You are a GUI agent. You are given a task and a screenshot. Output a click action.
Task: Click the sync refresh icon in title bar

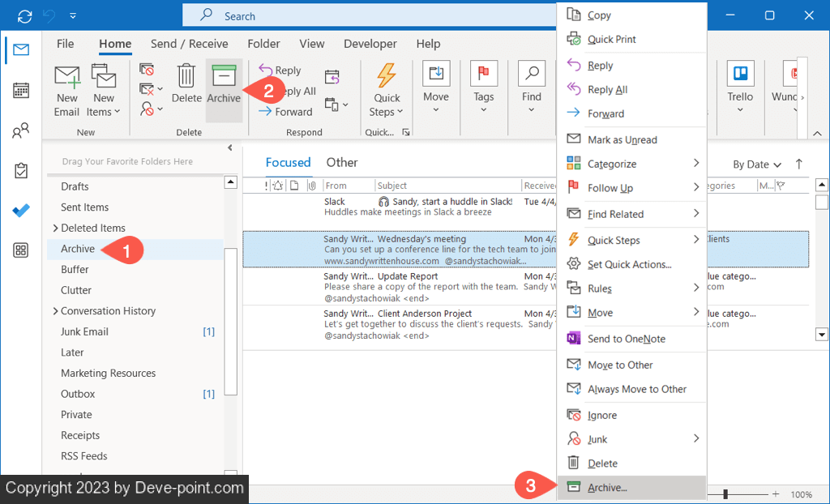click(x=24, y=16)
